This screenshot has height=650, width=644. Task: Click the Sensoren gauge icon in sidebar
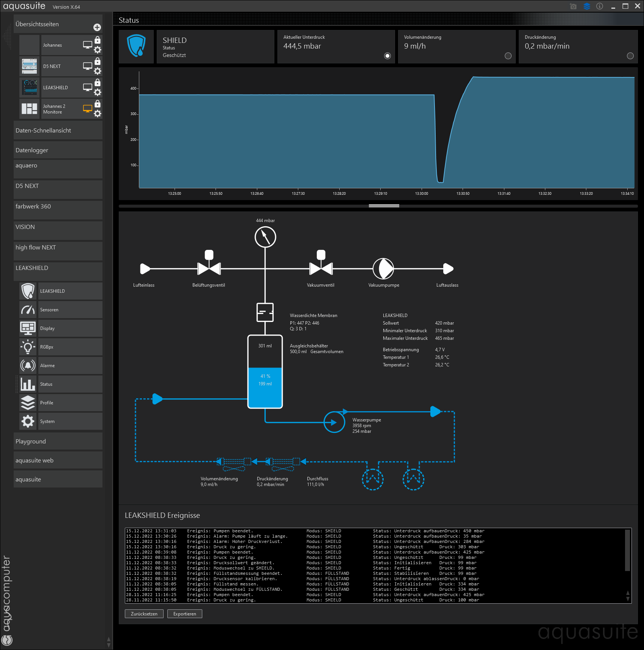click(28, 310)
